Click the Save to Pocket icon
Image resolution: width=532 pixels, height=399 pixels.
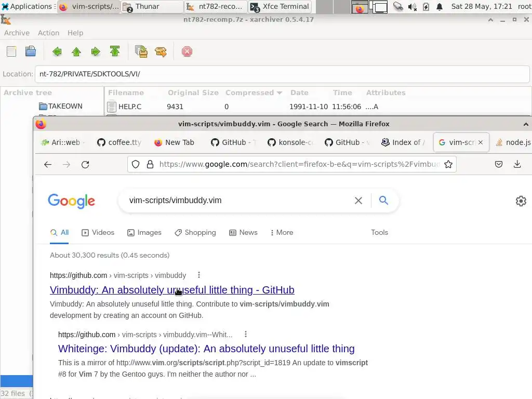pos(498,165)
